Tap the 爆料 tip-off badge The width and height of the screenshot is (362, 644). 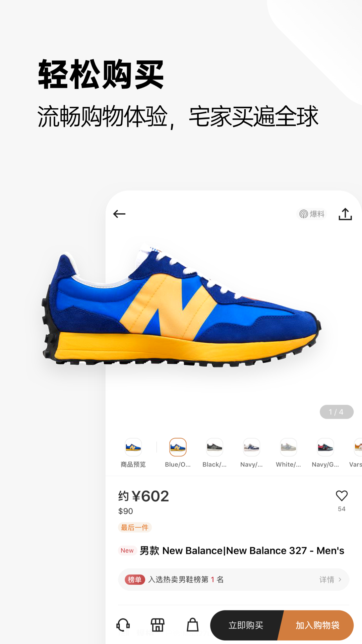coord(312,214)
